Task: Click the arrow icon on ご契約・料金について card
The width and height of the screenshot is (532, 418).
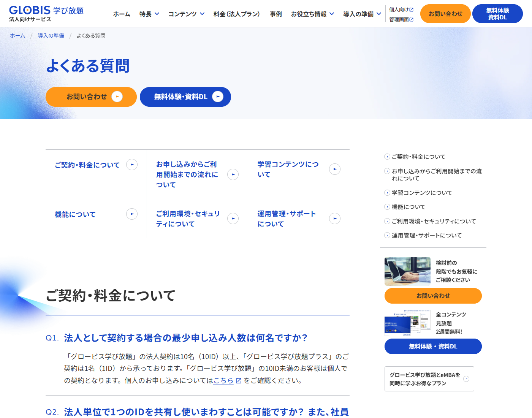Action: pyautogui.click(x=132, y=165)
